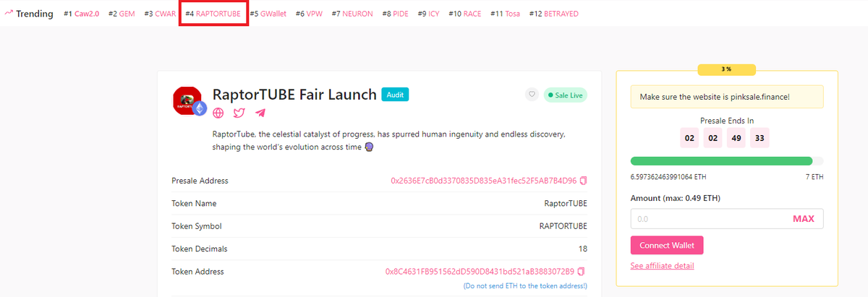Click the Trending arrow icon

pyautogui.click(x=9, y=13)
